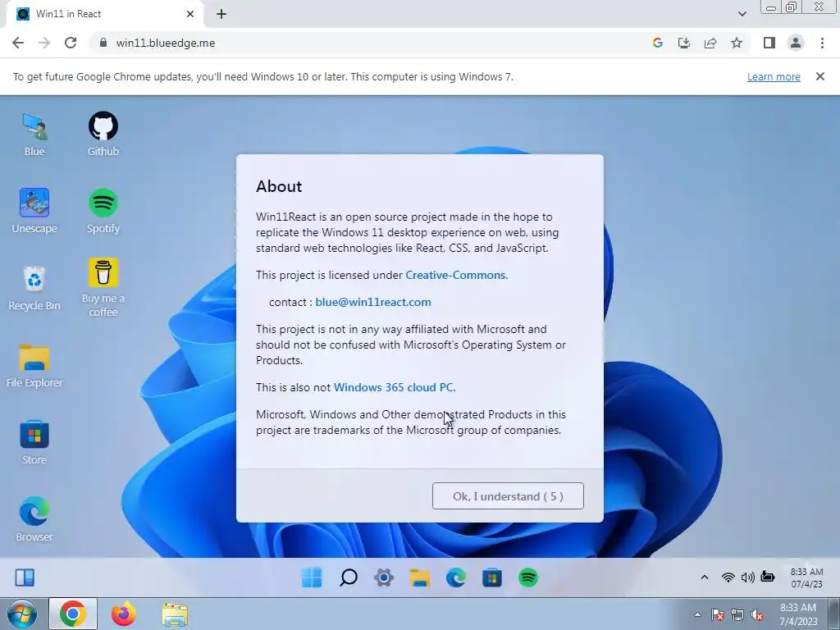Close the Win11 in React tab
The image size is (840, 630).
pyautogui.click(x=190, y=14)
